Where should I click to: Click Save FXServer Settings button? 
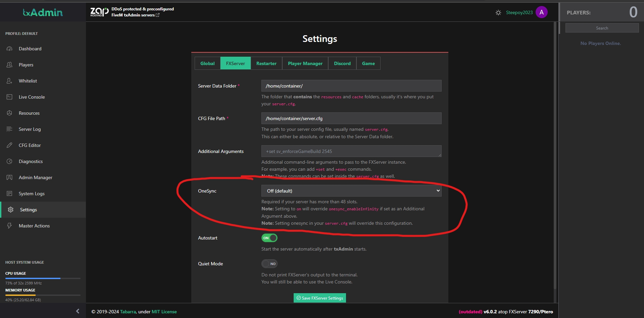coord(319,298)
